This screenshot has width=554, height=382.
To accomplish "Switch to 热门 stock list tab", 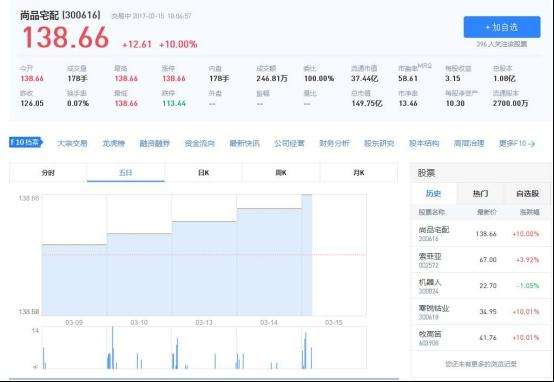I will (480, 194).
